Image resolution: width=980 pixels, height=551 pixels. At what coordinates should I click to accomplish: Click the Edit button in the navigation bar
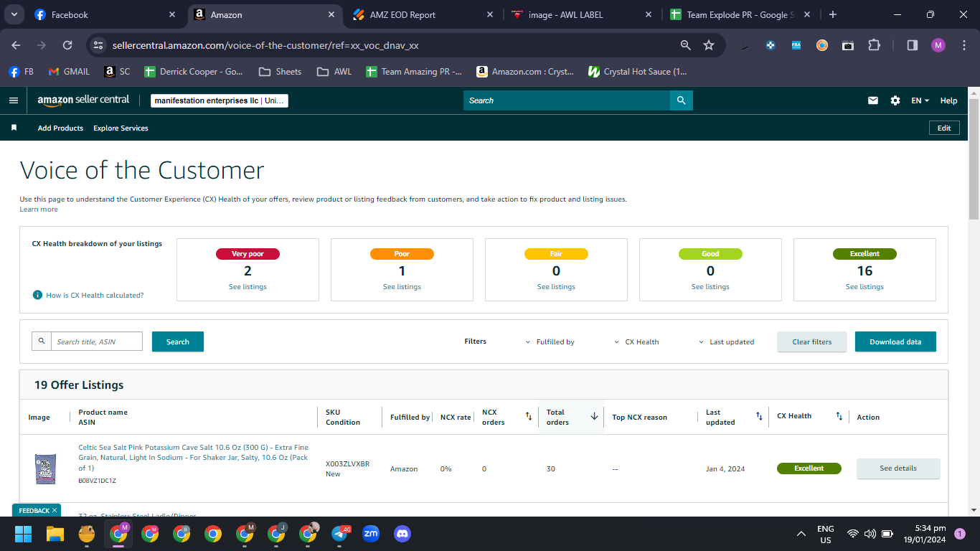click(x=944, y=128)
